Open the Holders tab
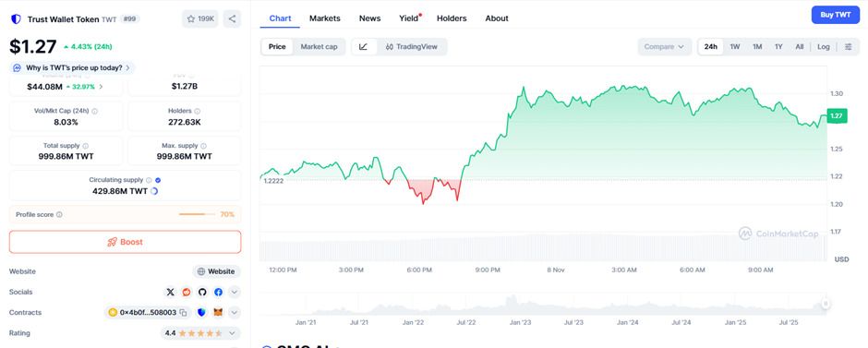 click(452, 18)
